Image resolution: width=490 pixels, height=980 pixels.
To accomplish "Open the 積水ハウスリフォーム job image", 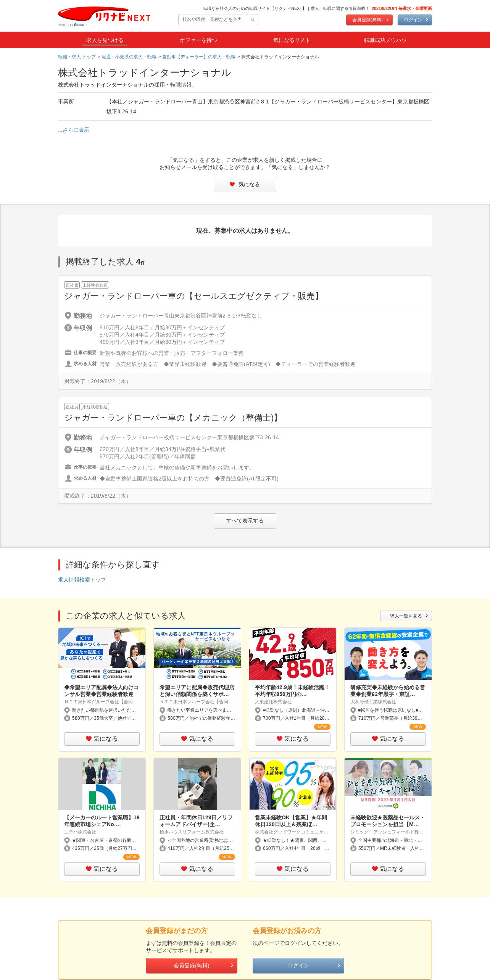I will click(x=197, y=784).
